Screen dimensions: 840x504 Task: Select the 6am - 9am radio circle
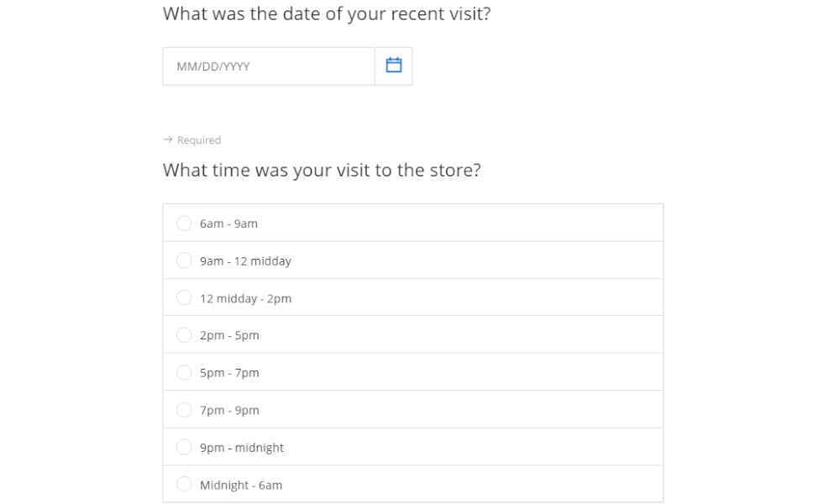click(184, 223)
